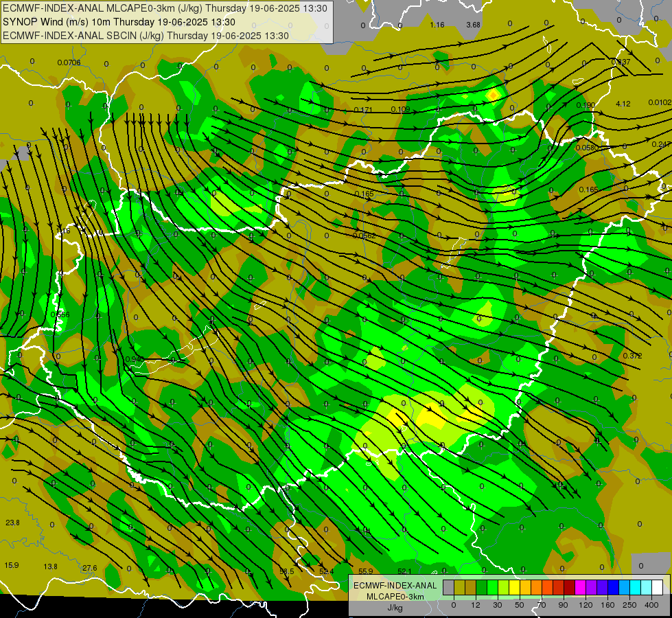Select the yellow-green legend swatch
The width and height of the screenshot is (672, 618).
504,587
